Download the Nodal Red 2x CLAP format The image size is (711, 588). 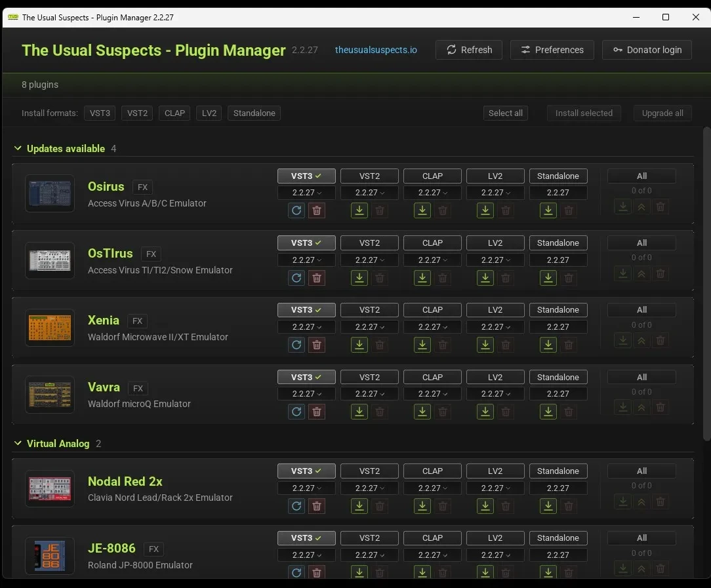(x=422, y=505)
